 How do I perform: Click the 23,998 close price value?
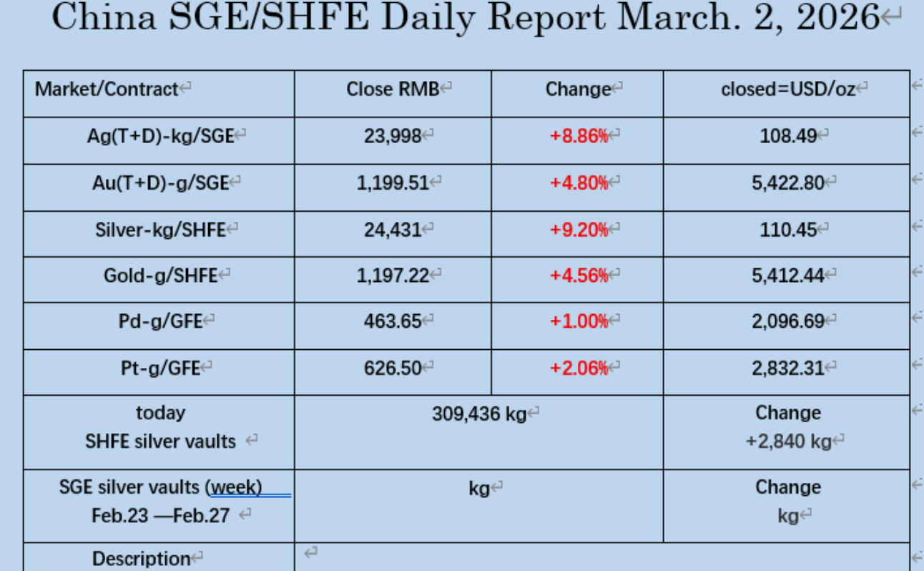(393, 136)
